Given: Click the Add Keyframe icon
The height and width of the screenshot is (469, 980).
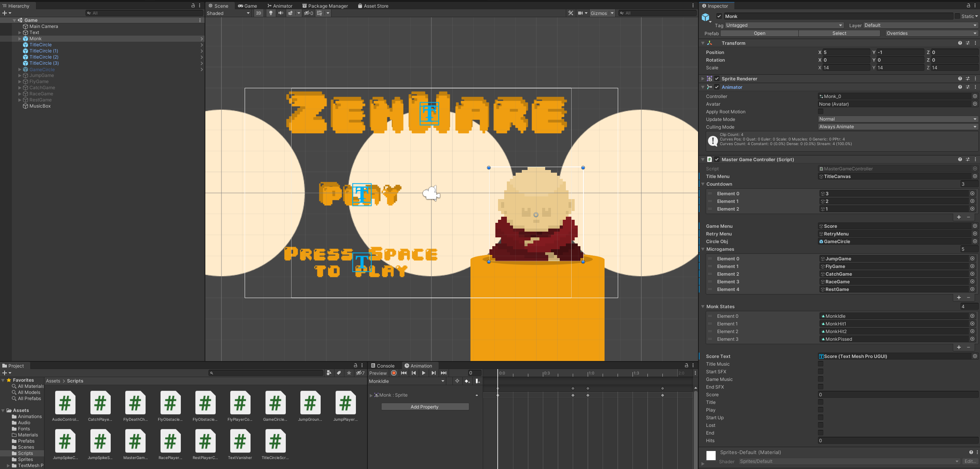Looking at the screenshot, I should click(x=467, y=381).
